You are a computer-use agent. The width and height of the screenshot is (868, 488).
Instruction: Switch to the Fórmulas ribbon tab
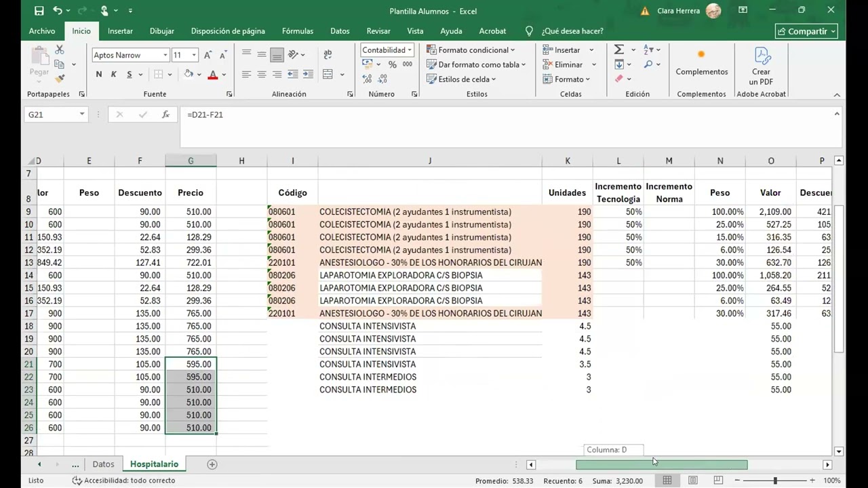click(298, 31)
